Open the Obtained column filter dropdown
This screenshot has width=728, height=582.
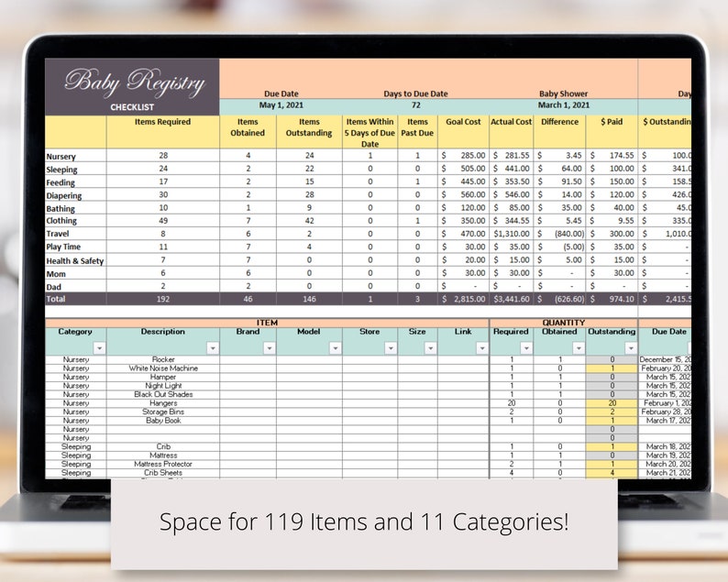point(579,348)
